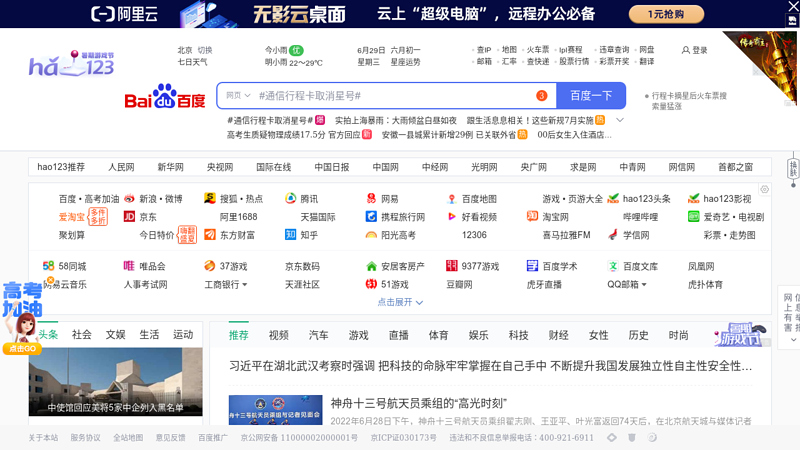Open the hao123影视 icon link
This screenshot has height=450, width=800.
693,198
